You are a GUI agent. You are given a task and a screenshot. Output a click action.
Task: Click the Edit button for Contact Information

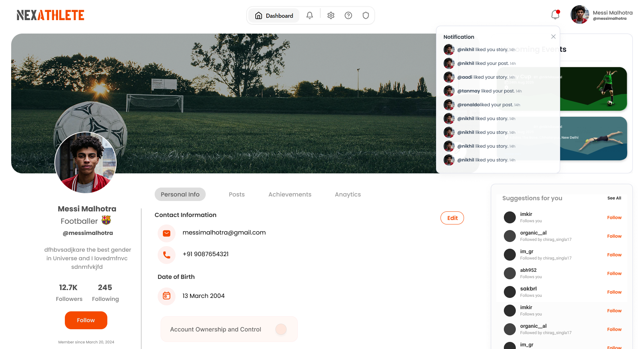click(x=452, y=218)
